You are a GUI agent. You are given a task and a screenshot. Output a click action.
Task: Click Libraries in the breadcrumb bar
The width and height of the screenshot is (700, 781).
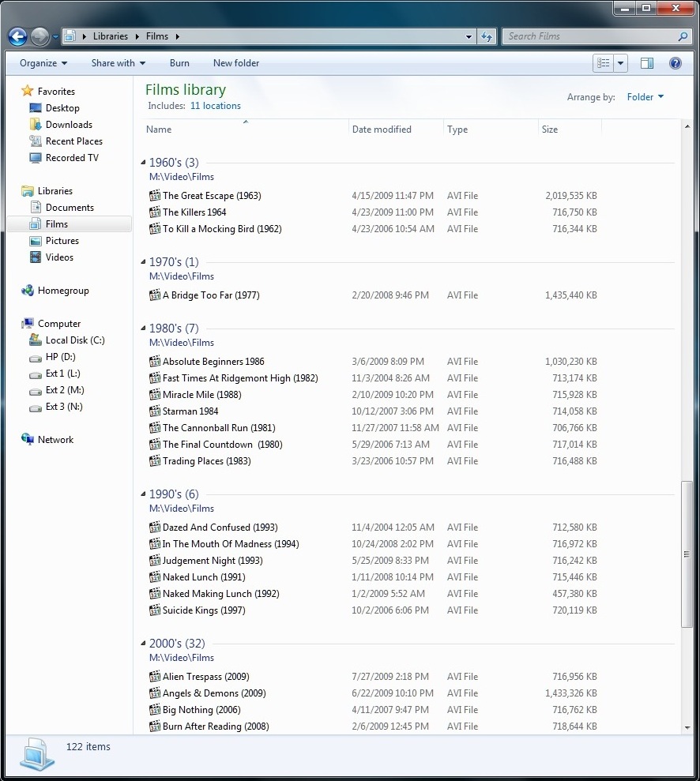110,36
